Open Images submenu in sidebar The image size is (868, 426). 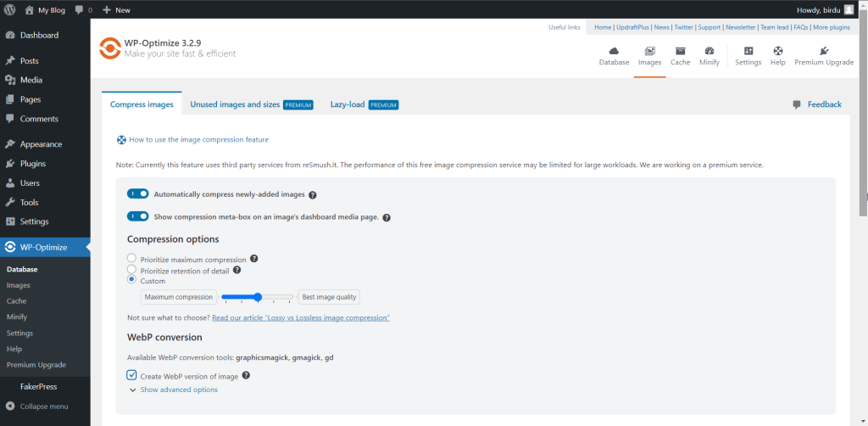point(19,285)
